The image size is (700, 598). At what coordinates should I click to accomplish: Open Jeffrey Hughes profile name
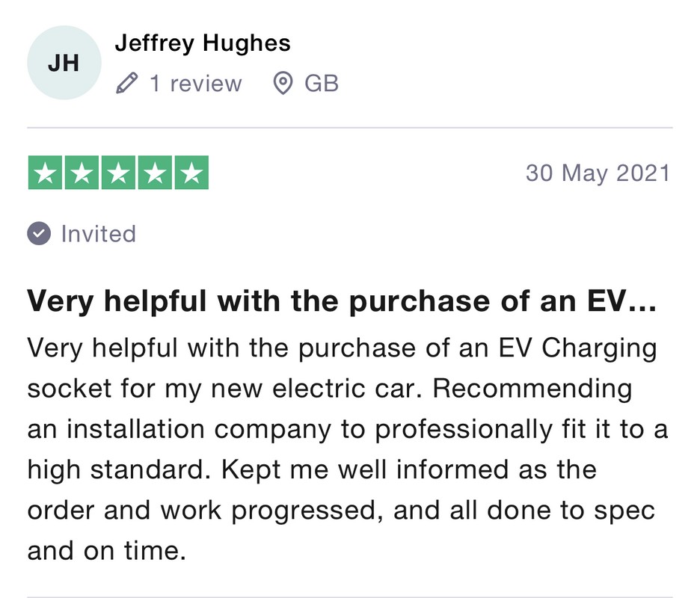tap(203, 43)
